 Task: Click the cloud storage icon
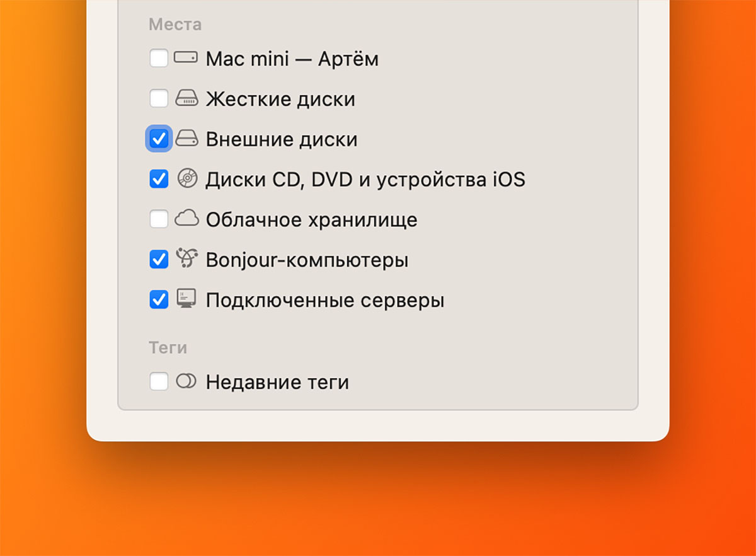click(186, 219)
